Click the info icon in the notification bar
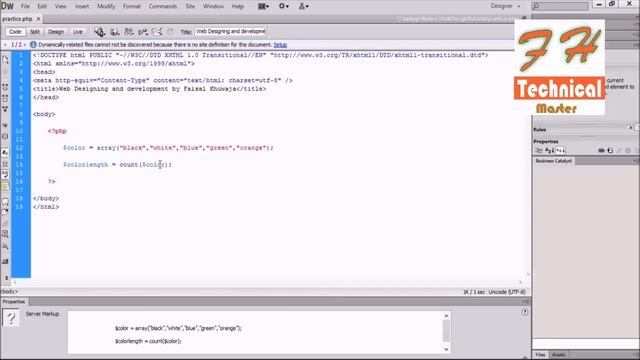 tap(33, 44)
